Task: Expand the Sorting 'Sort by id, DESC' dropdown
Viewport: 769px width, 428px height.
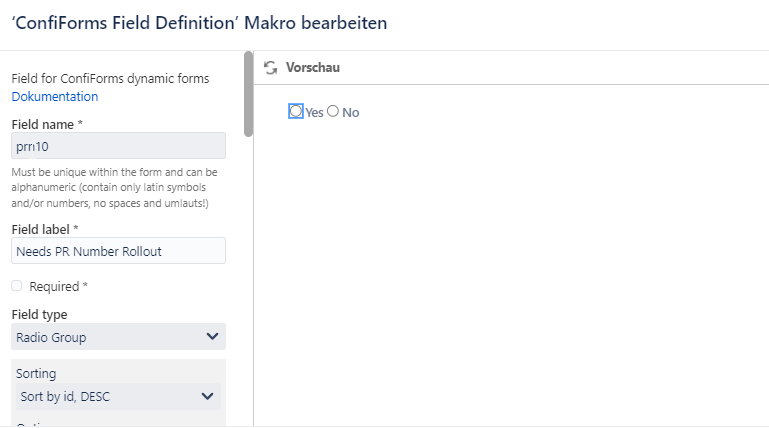Action: pyautogui.click(x=118, y=396)
